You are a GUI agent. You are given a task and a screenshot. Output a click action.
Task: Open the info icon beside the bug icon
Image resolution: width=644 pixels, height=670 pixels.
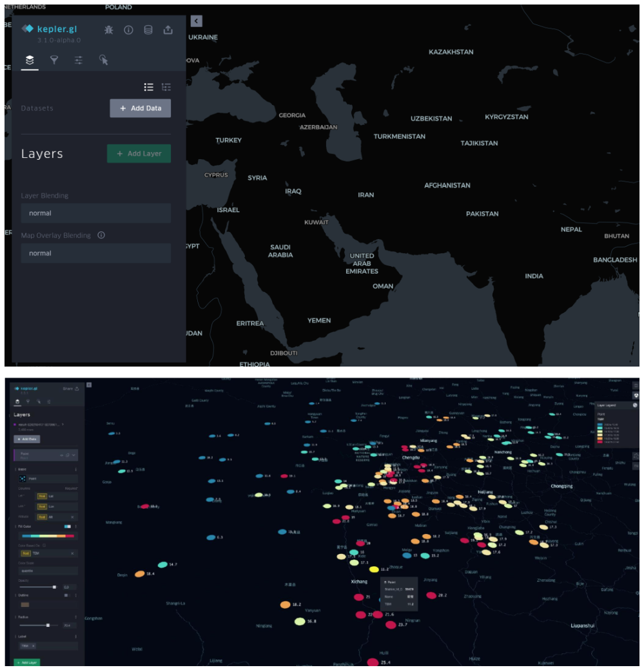pos(128,30)
